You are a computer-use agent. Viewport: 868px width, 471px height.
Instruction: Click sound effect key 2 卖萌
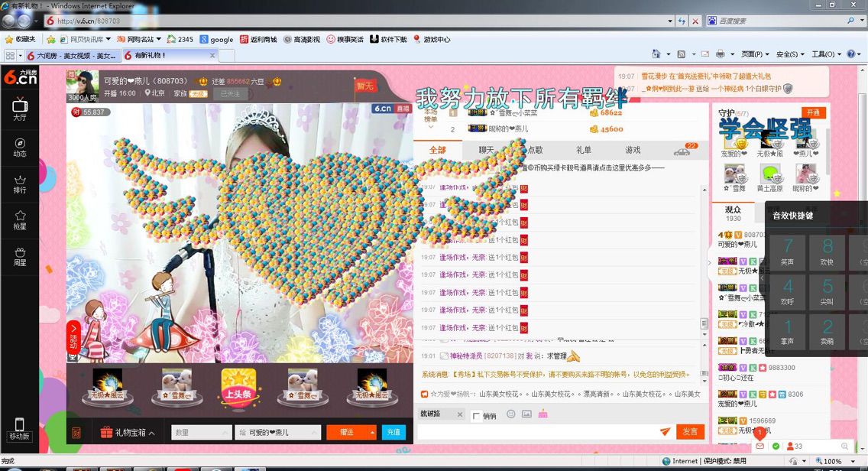(x=827, y=332)
